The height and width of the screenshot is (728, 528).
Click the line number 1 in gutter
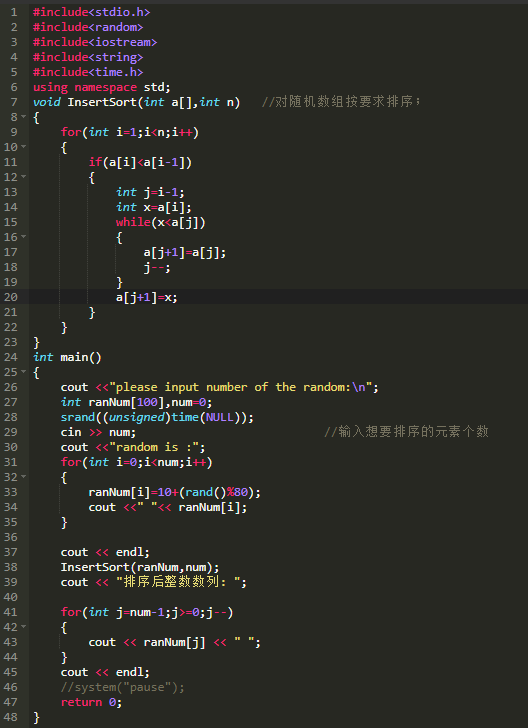14,12
